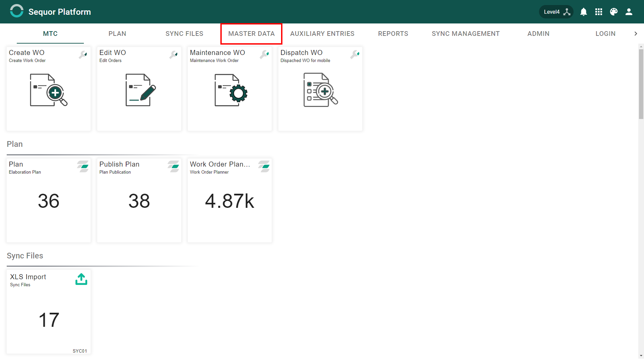
Task: Select the LOGIN tab
Action: point(605,34)
